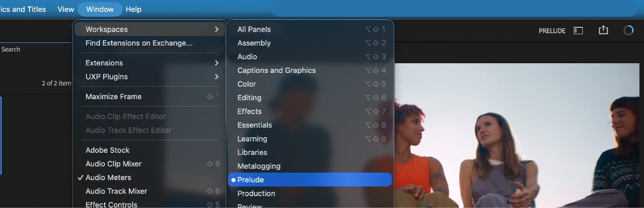The image size is (644, 208).
Task: Choose Maximize Frame menu item
Action: (x=150, y=96)
